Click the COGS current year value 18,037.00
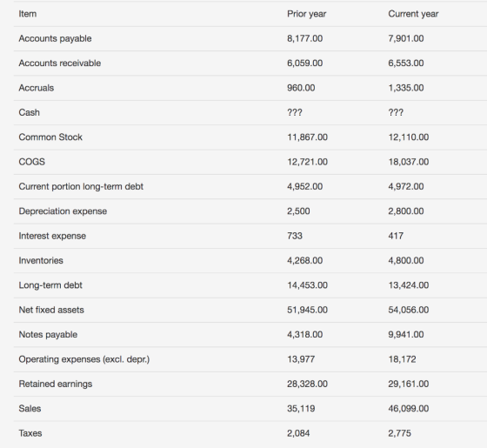 click(x=409, y=162)
